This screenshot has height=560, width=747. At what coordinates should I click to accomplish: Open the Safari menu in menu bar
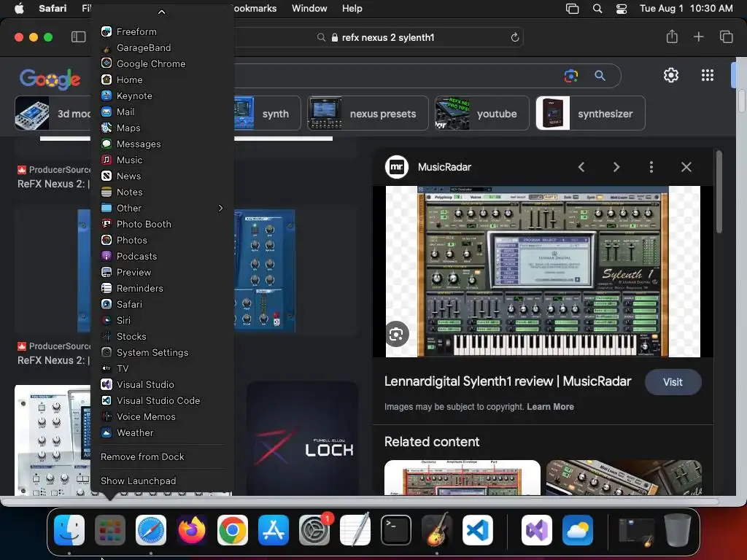[x=53, y=9]
